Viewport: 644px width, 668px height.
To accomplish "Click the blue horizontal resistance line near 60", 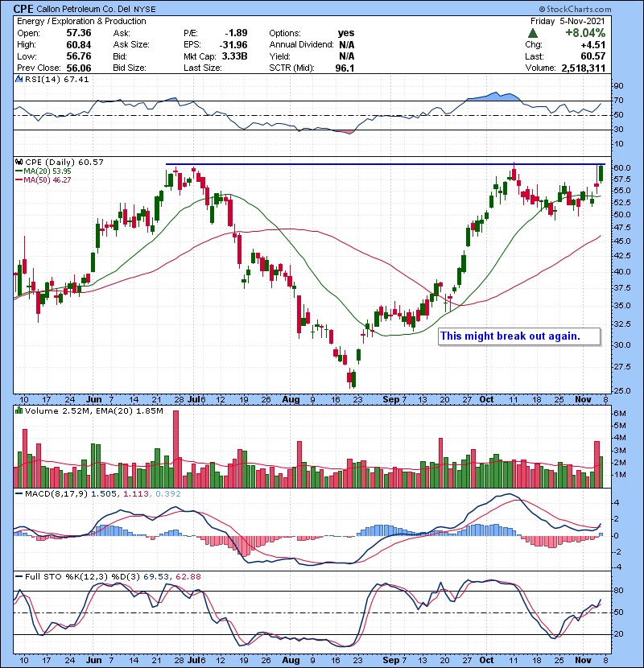I will [386, 164].
